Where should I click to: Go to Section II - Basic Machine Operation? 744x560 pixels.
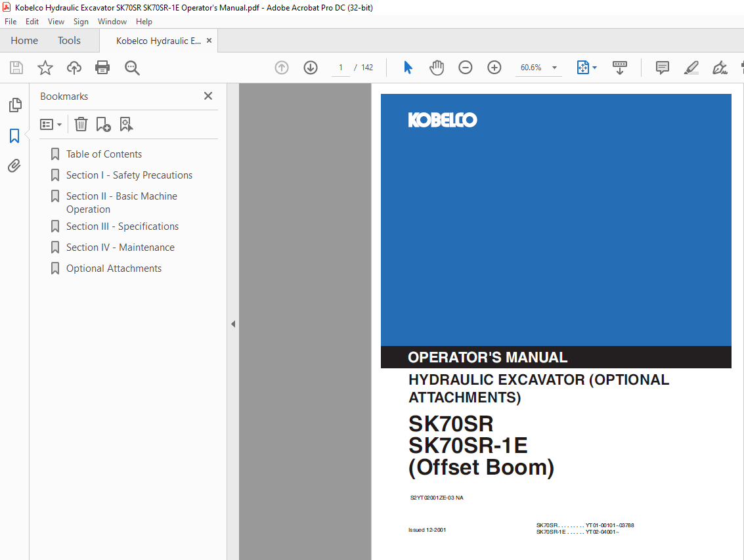click(121, 203)
